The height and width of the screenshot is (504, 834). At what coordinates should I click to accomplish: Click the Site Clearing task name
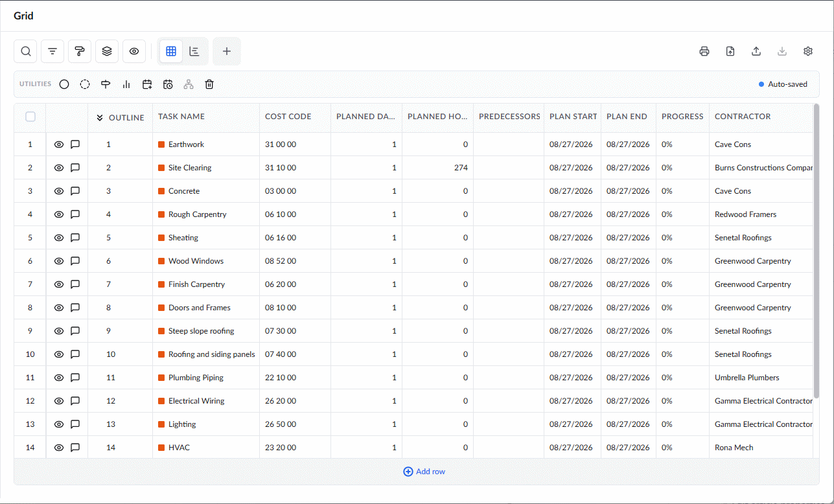click(x=190, y=168)
